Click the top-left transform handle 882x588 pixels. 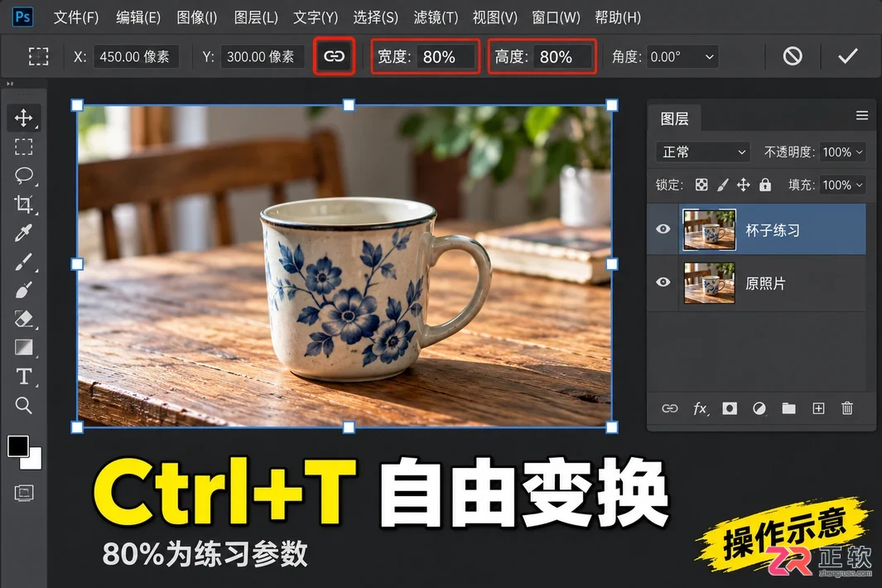pos(77,105)
